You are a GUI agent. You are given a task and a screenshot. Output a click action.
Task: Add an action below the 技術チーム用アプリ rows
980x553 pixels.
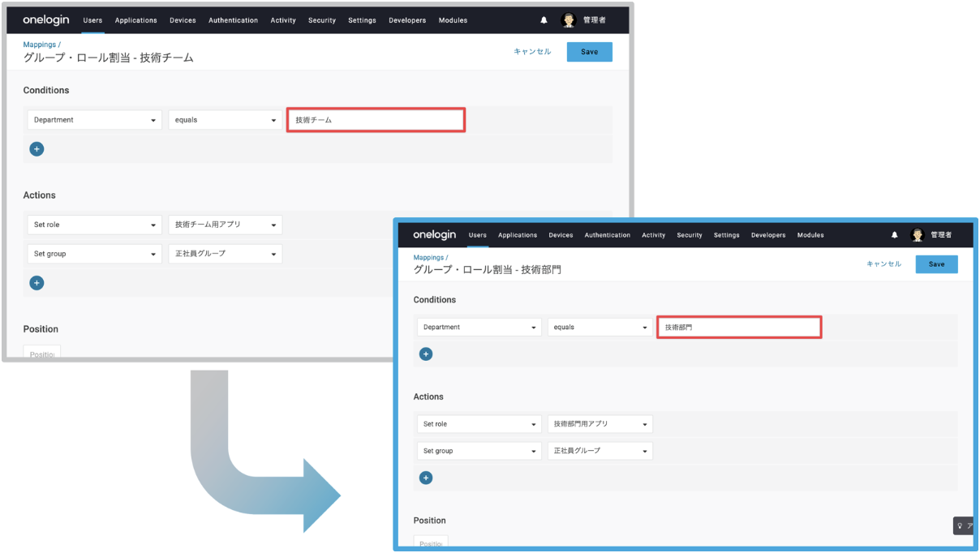[37, 283]
